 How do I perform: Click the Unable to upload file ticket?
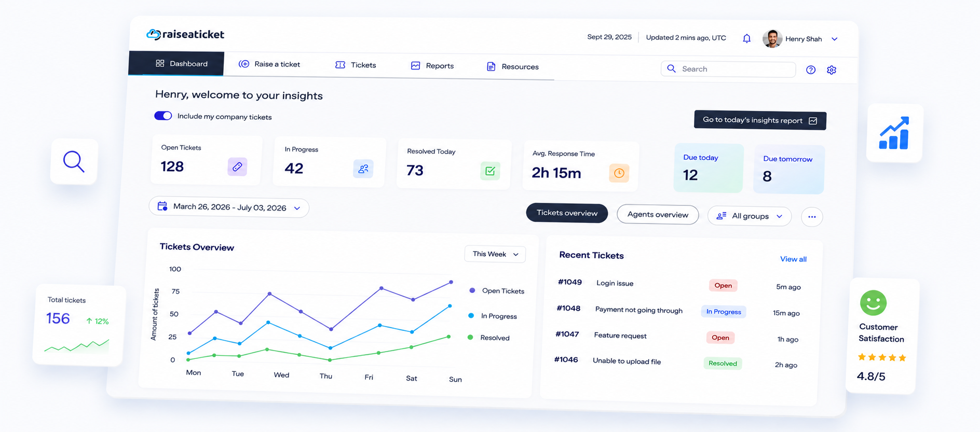tap(627, 361)
